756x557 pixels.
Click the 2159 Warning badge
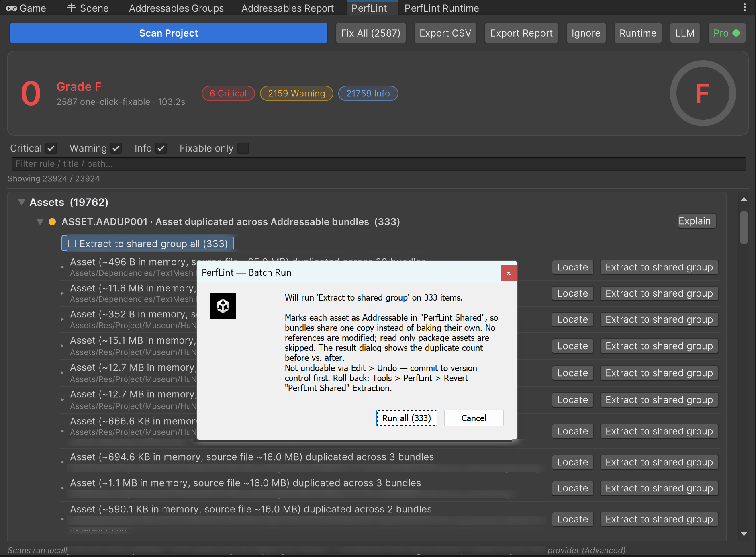296,93
